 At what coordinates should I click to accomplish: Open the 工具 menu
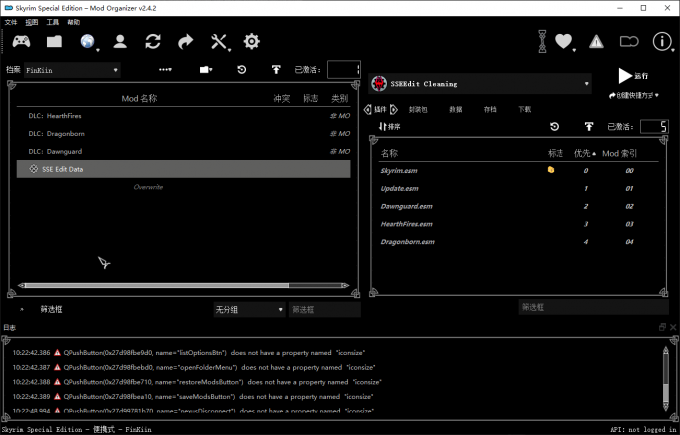point(52,22)
